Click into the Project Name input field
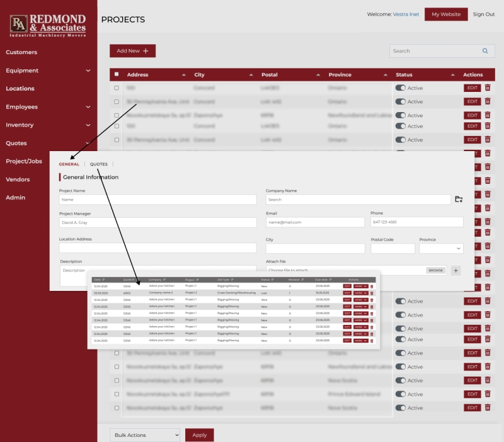Screen dimensions: 504x442 (x=157, y=200)
